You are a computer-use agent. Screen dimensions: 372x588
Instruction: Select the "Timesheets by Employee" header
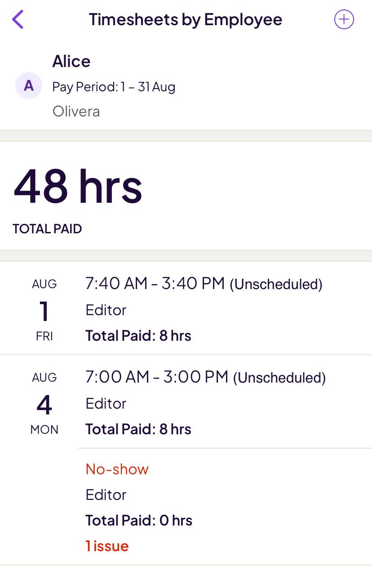[186, 19]
